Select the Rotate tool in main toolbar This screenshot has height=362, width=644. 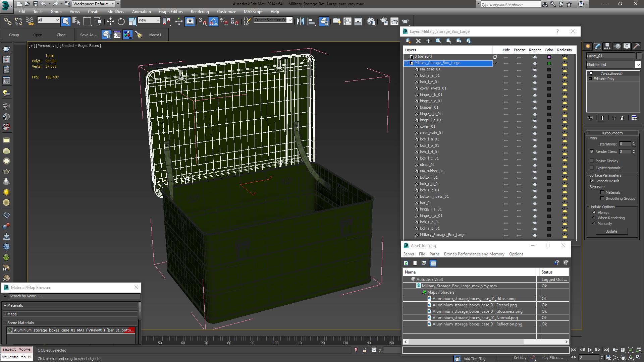(x=121, y=21)
